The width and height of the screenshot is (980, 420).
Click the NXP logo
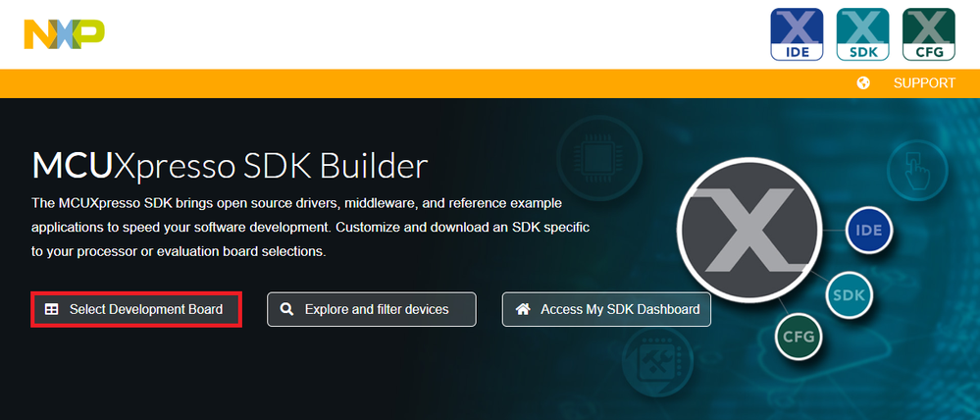[x=65, y=34]
